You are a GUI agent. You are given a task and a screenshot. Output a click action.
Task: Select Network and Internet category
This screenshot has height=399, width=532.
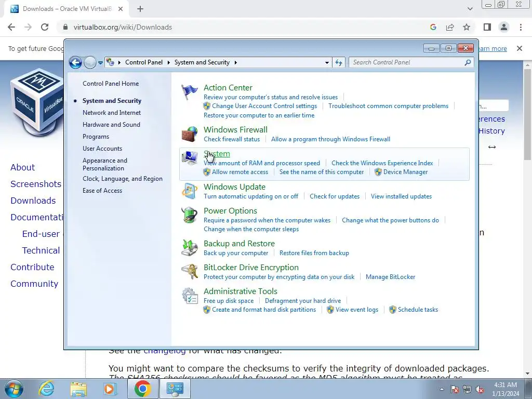[112, 113]
